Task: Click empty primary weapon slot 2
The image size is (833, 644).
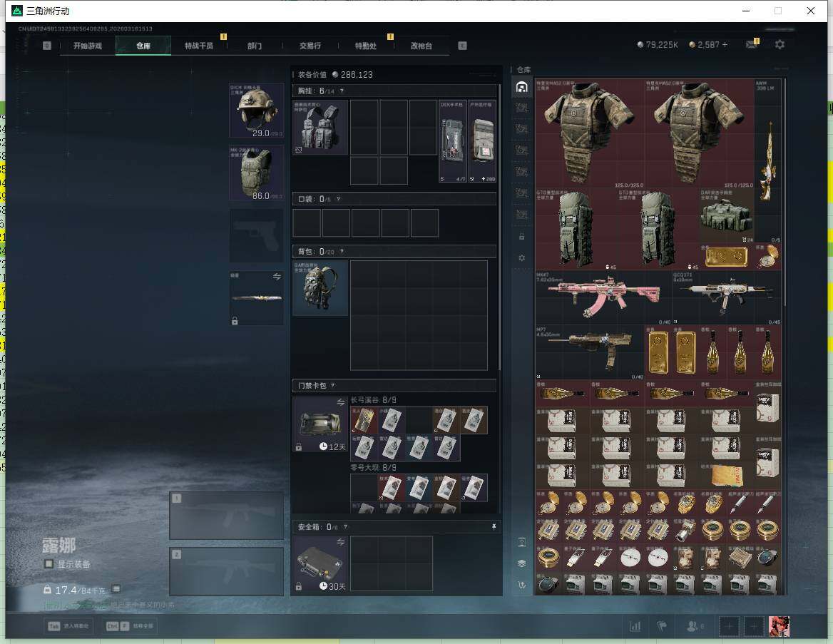Action: click(226, 572)
